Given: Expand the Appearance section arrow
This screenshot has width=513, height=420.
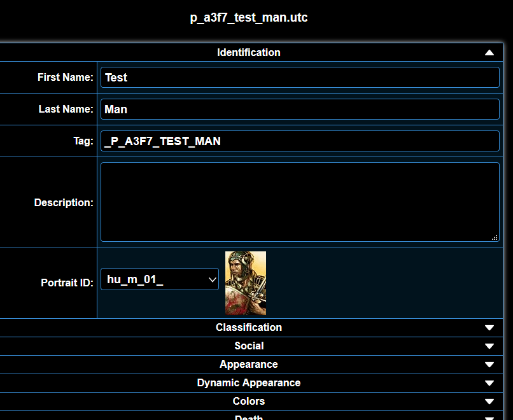Looking at the screenshot, I should point(489,365).
